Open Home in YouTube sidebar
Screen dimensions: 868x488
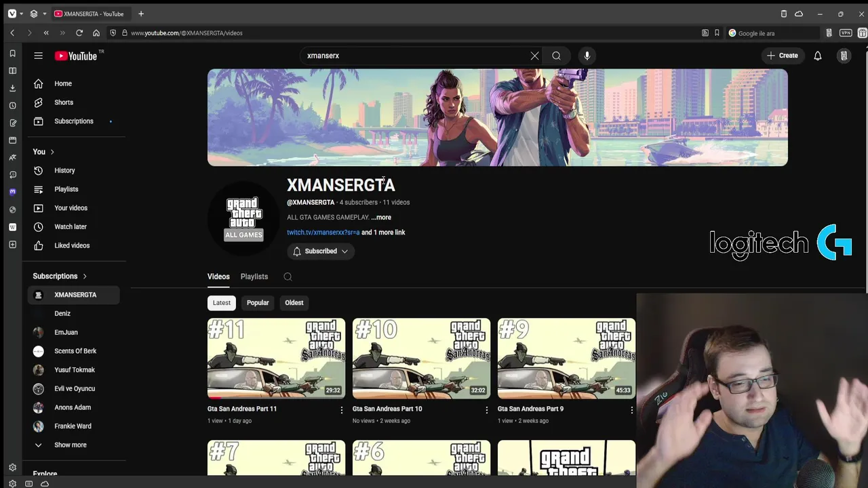click(x=74, y=83)
